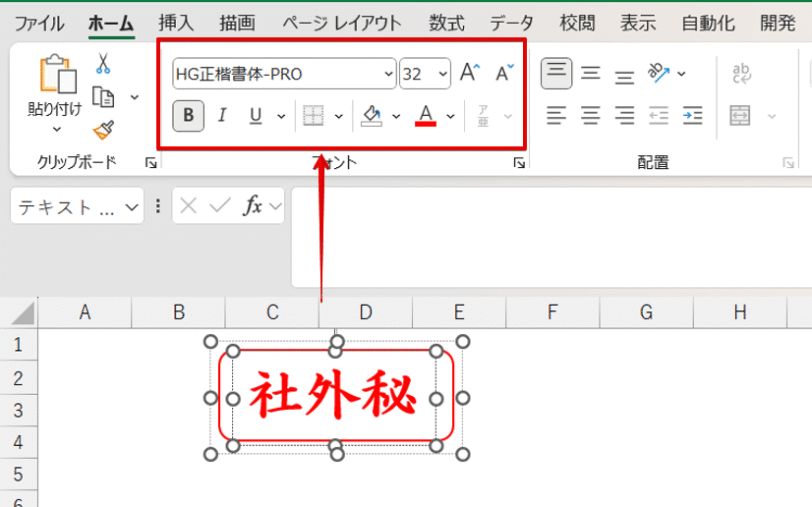
Task: Select column G header
Action: 646,312
